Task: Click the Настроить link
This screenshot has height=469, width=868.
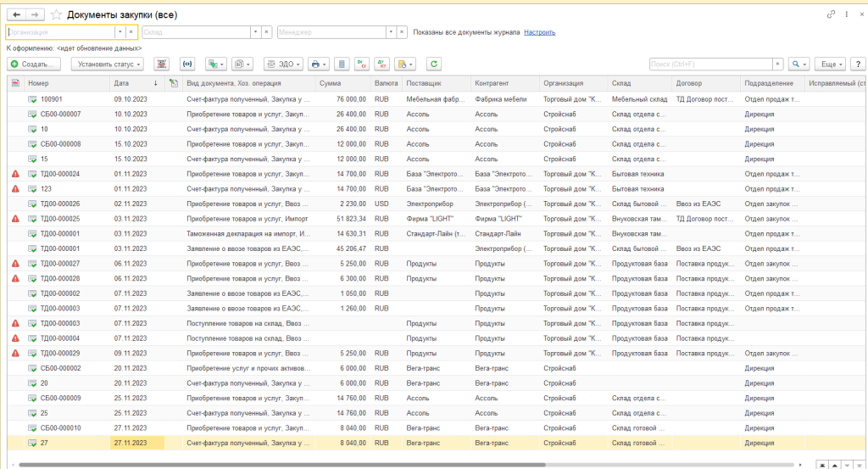Action: 539,32
